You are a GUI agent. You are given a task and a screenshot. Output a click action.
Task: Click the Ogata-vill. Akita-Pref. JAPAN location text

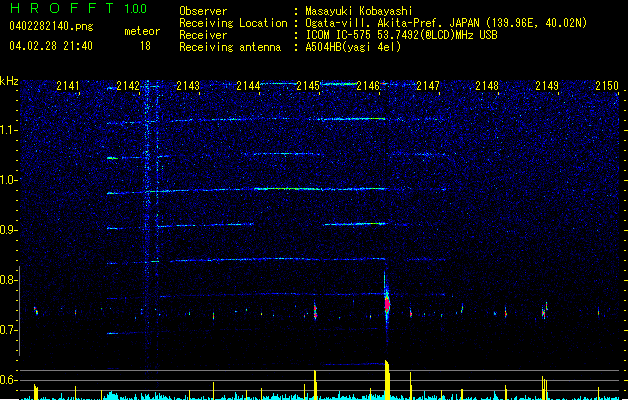pos(394,23)
